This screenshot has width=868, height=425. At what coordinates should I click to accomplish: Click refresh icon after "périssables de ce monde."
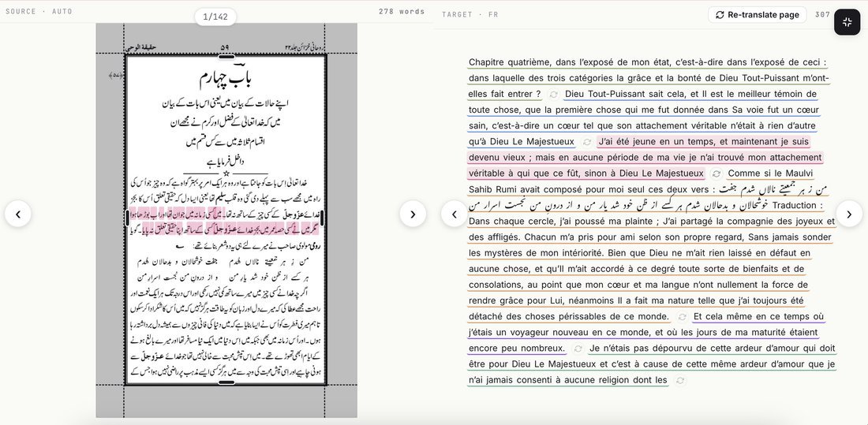682,317
